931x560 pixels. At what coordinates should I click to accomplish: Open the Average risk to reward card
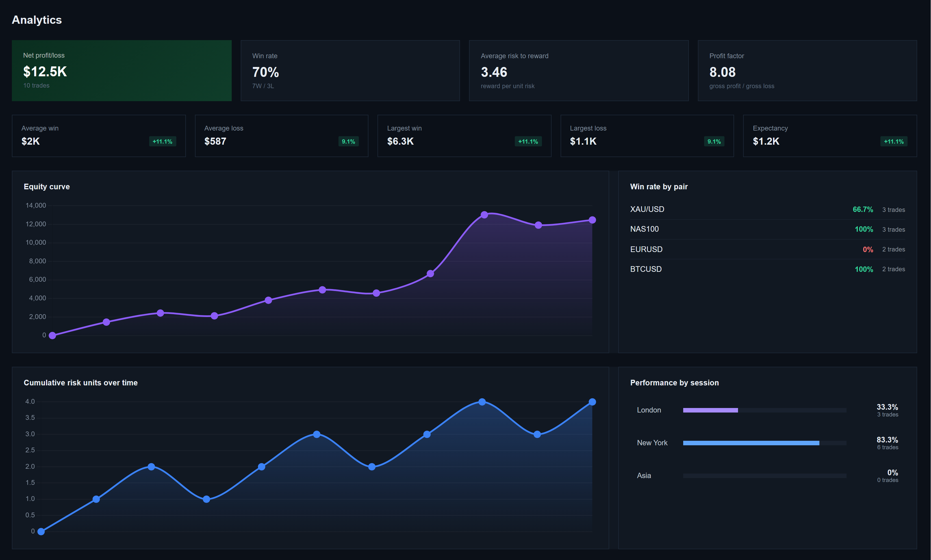pos(579,70)
